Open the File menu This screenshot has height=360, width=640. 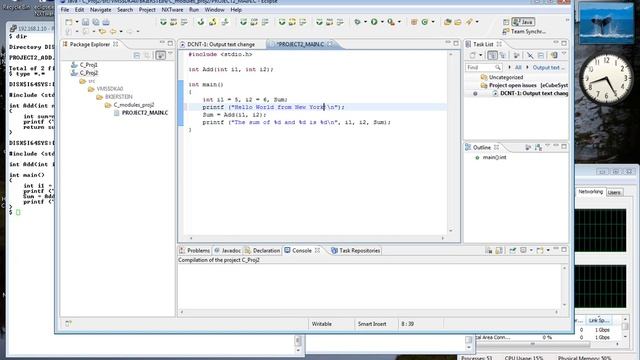[x=65, y=9]
